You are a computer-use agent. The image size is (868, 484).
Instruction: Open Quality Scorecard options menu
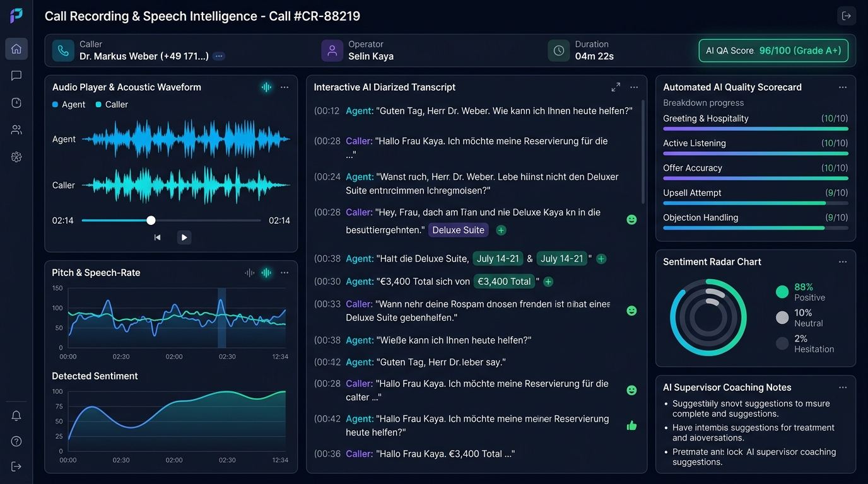(x=843, y=87)
